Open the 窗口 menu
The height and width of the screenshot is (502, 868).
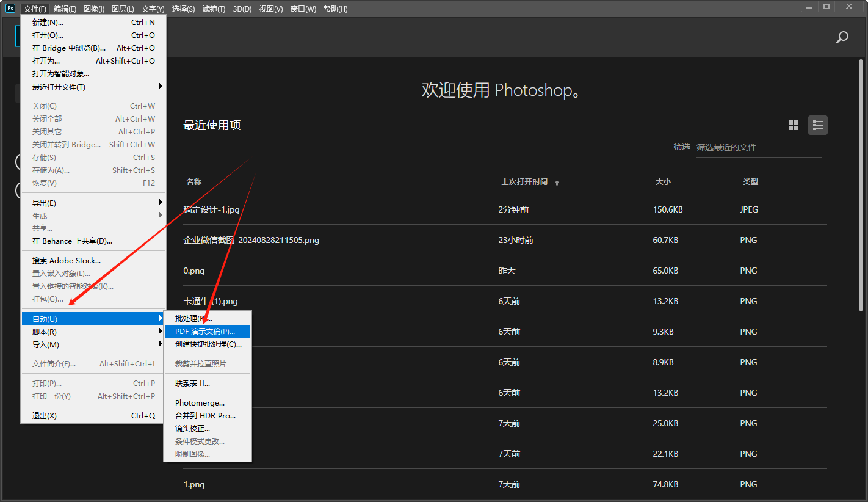coord(303,9)
